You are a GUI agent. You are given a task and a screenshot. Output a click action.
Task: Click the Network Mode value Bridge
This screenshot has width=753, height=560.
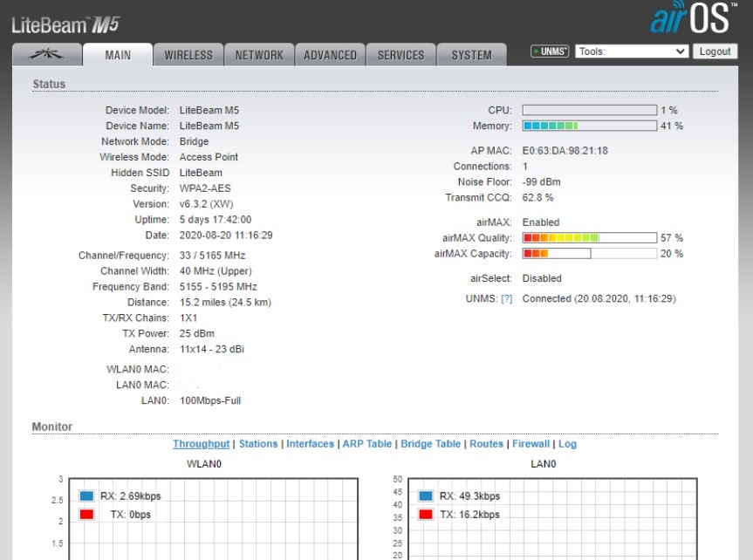click(194, 141)
